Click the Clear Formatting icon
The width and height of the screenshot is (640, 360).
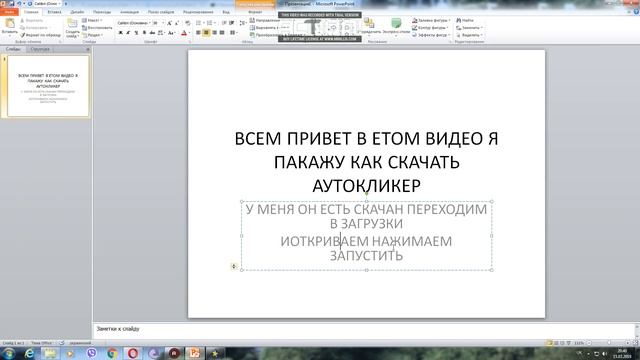187,23
